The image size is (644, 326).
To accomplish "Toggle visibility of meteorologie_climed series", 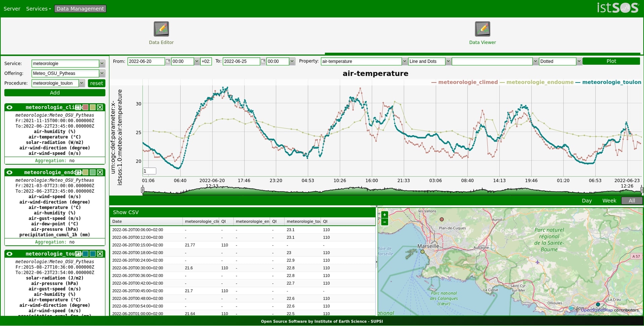I will click(x=9, y=107).
